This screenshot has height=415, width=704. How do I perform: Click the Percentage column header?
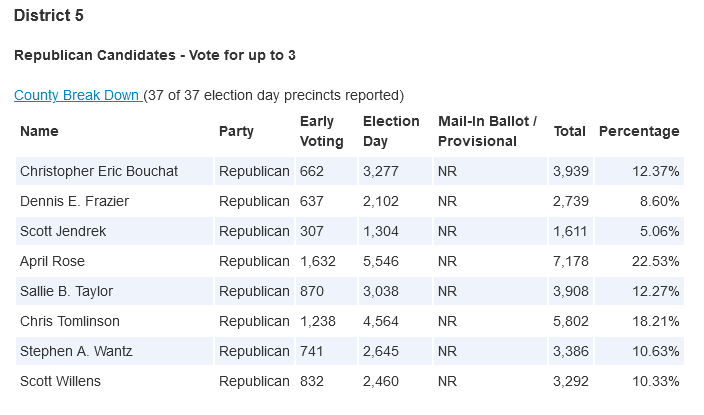638,131
